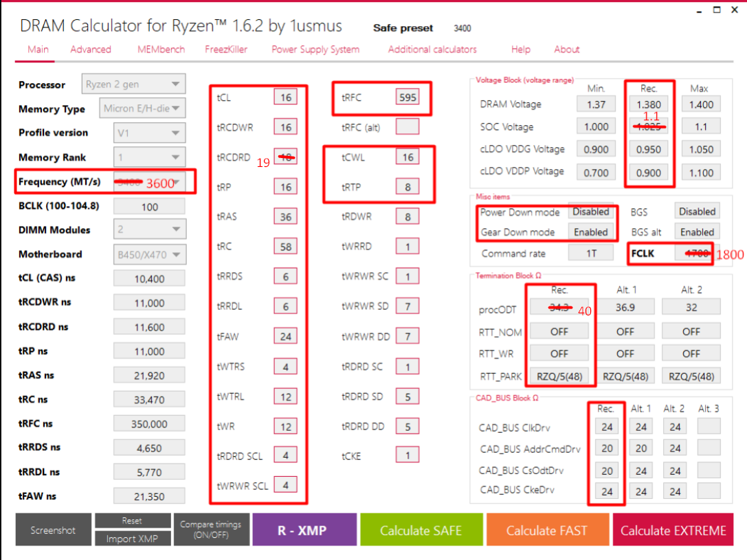This screenshot has height=560, width=747.
Task: Click the Reset button
Action: (x=133, y=520)
